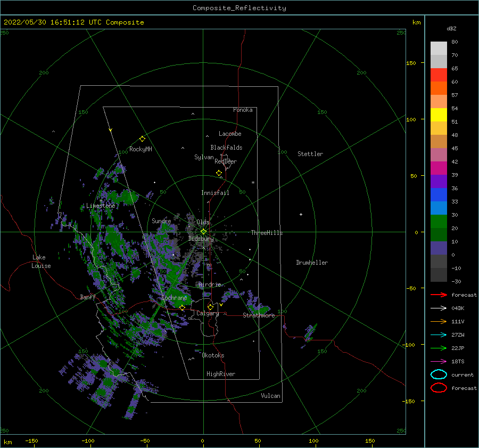479x448 pixels.
Task: Click the ThreeHills label
Action: pos(267,233)
